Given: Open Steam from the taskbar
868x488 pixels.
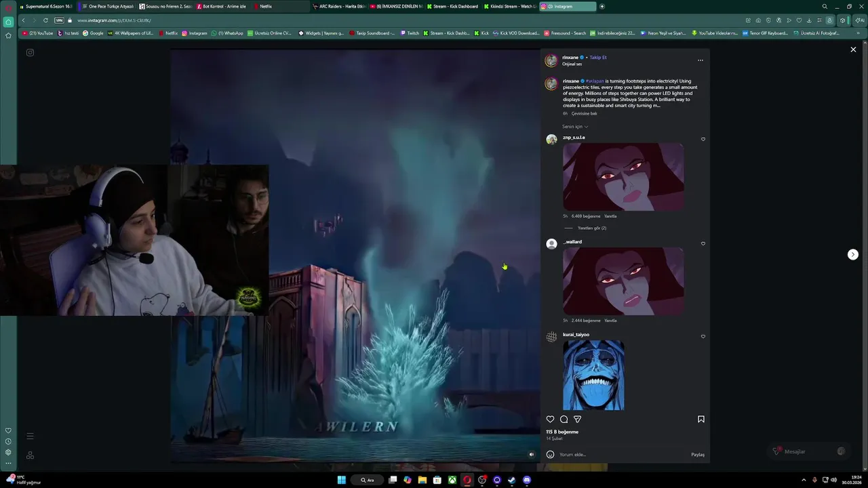Looking at the screenshot, I should pos(512,480).
